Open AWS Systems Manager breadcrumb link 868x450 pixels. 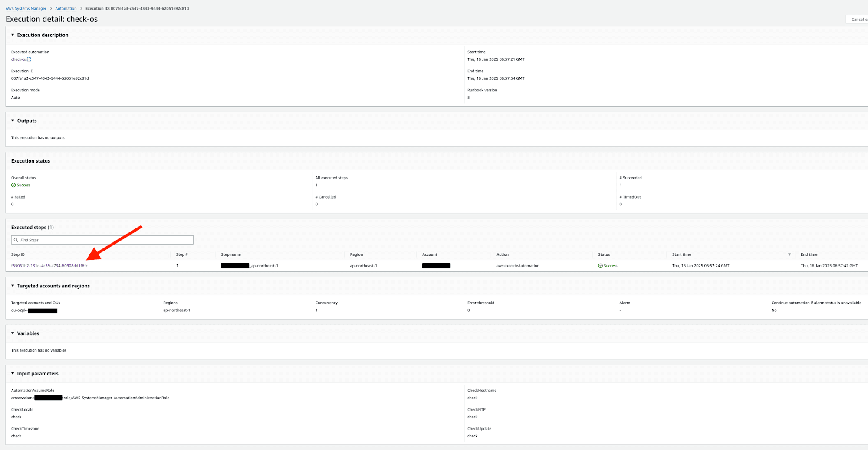(26, 8)
